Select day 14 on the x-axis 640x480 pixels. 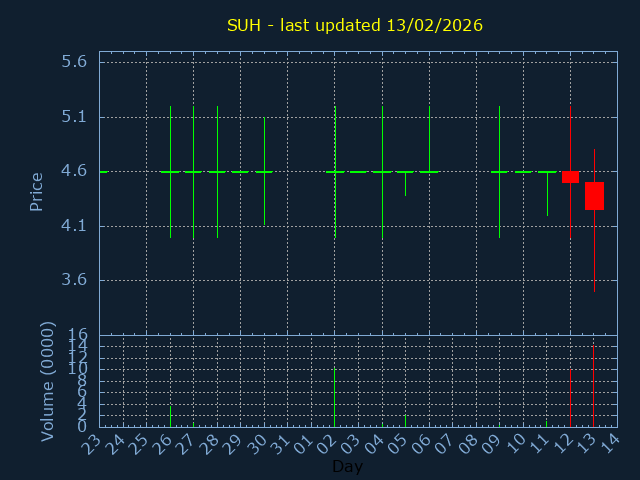click(x=610, y=444)
